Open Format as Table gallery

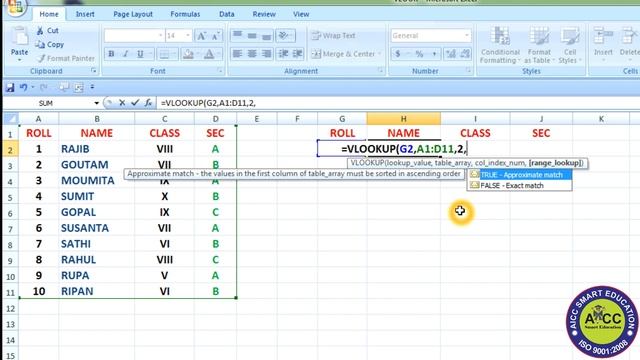[539, 45]
